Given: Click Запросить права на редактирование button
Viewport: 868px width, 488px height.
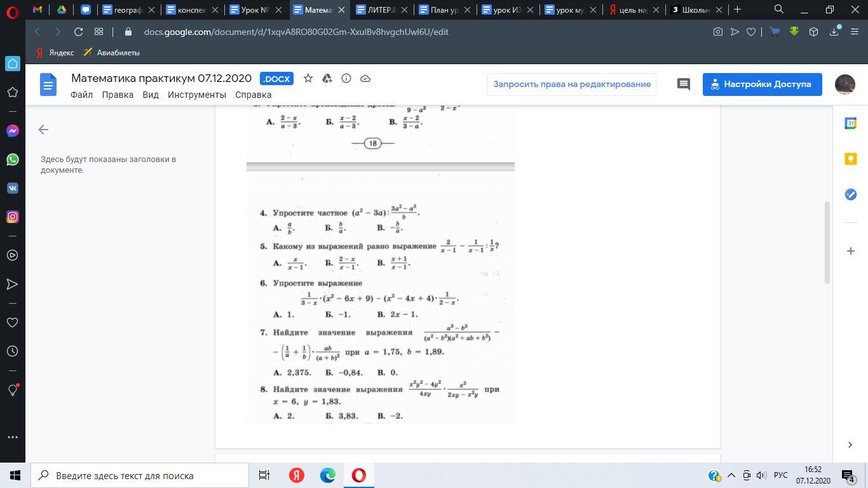Looking at the screenshot, I should coord(572,84).
